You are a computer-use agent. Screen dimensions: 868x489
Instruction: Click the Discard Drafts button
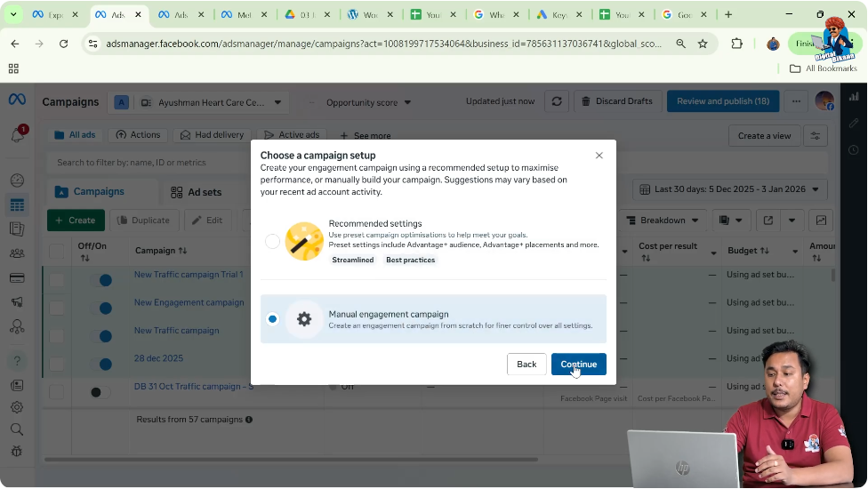tap(618, 101)
